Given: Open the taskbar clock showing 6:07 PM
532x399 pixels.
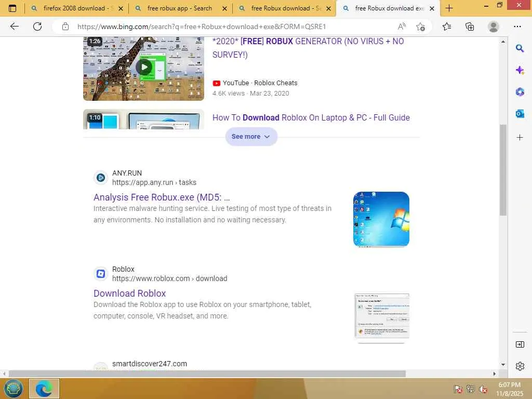Looking at the screenshot, I should (x=509, y=389).
